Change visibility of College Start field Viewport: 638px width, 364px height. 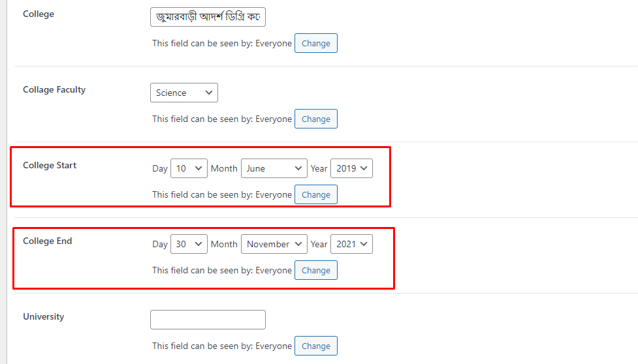click(x=316, y=195)
